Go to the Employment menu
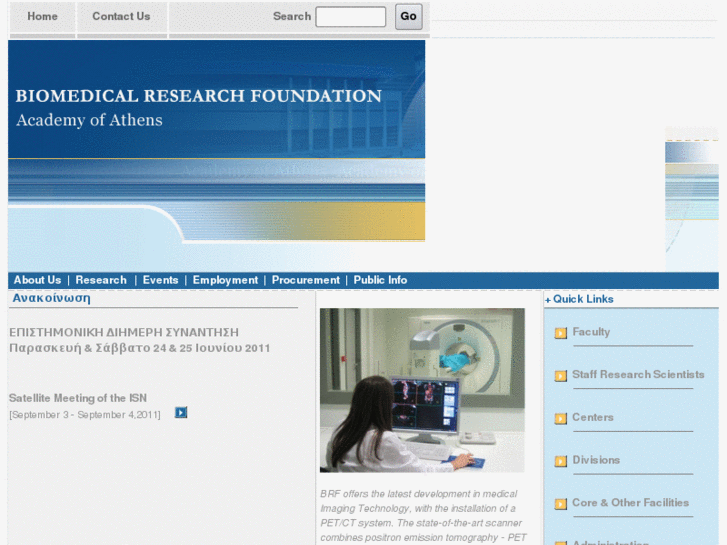This screenshot has height=545, width=727. point(225,280)
